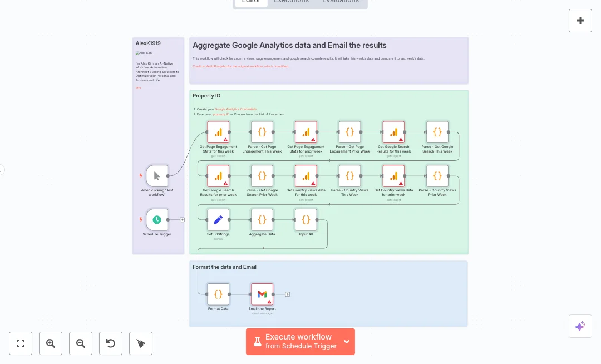Click the plus connector after Email the Report
Image resolution: width=601 pixels, height=364 pixels.
point(288,294)
